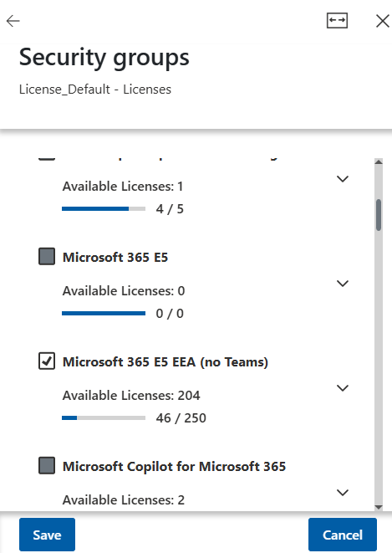Click the 'Available Licenses: 1' text
392x553 pixels.
point(123,187)
